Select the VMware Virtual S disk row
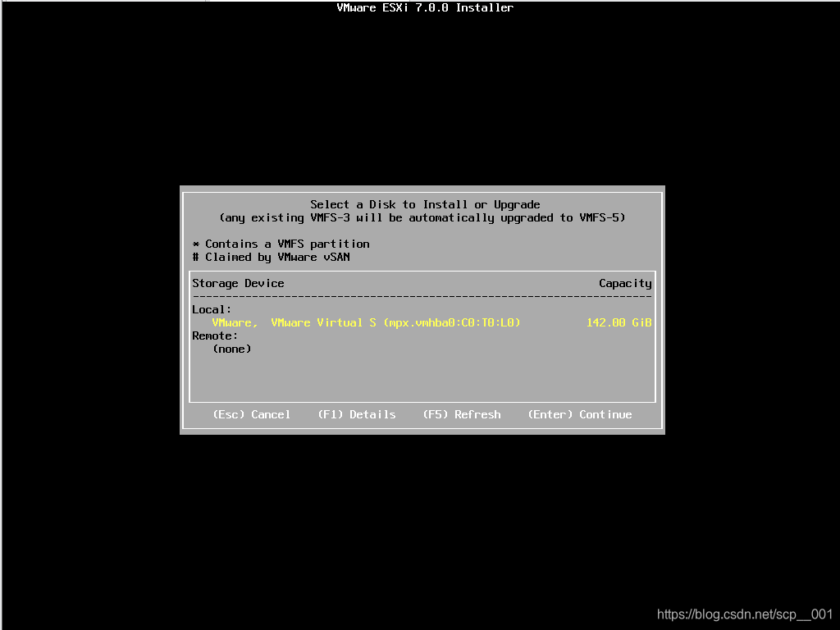 [422, 322]
